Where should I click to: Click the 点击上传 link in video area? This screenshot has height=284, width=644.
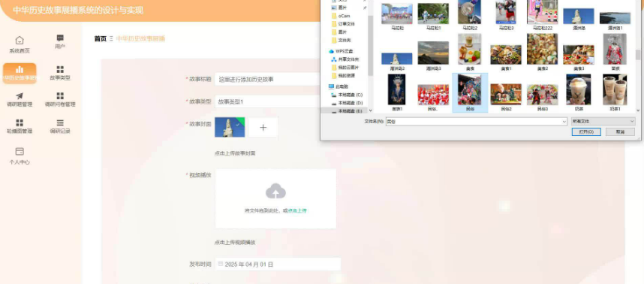[297, 210]
